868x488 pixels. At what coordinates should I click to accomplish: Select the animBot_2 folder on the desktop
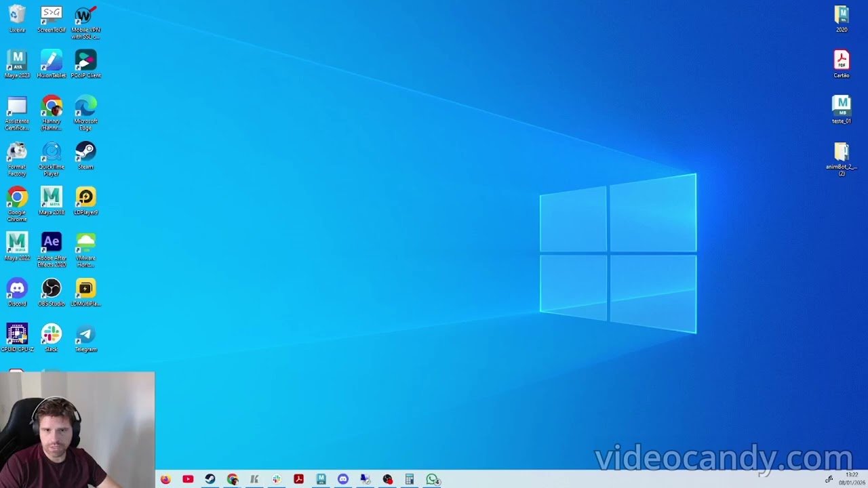pyautogui.click(x=842, y=159)
